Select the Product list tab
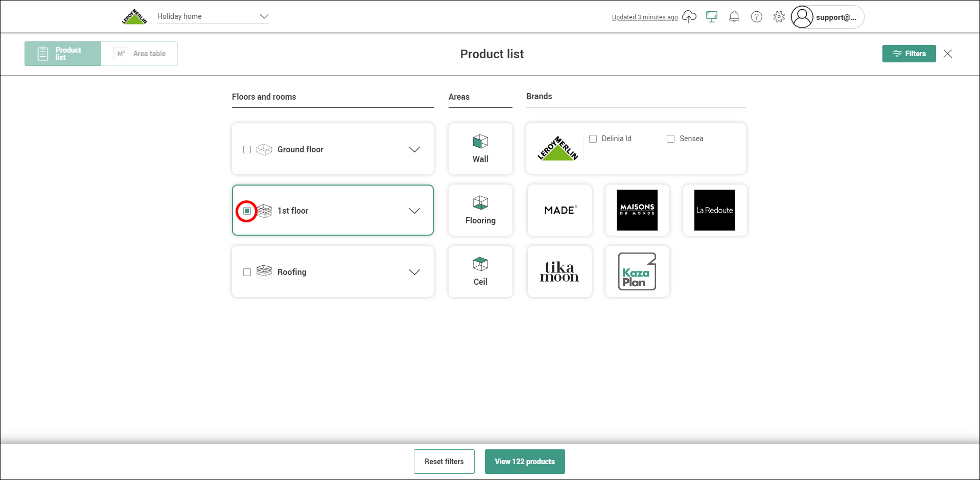 63,54
